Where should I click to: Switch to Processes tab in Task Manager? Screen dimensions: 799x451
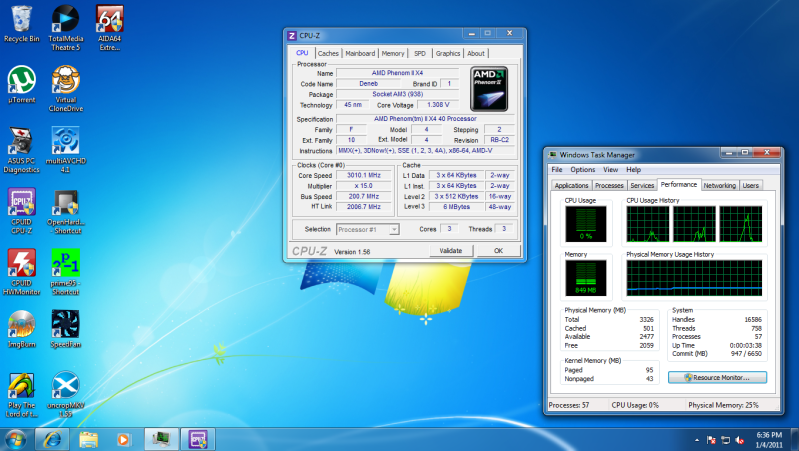coord(609,185)
